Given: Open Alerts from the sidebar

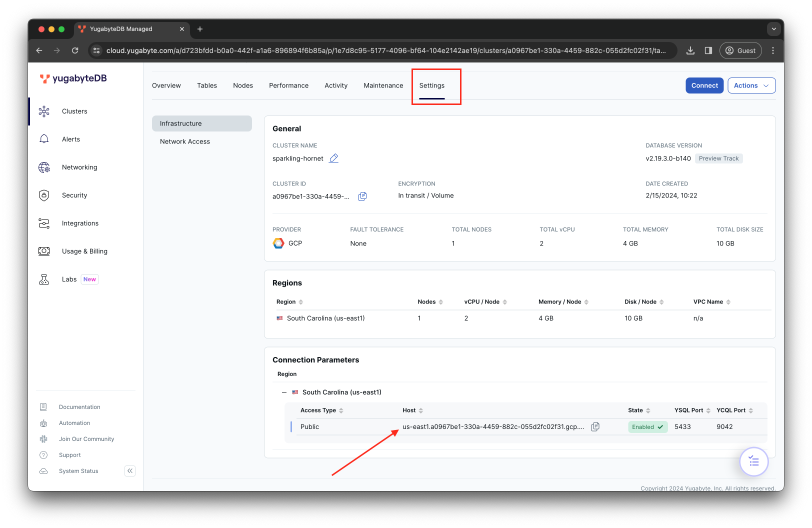Looking at the screenshot, I should [70, 139].
